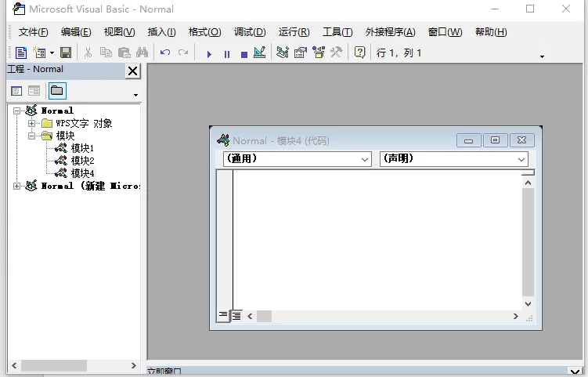Viewport: 588px width, 377px height.
Task: Undo the last action
Action: coord(165,53)
